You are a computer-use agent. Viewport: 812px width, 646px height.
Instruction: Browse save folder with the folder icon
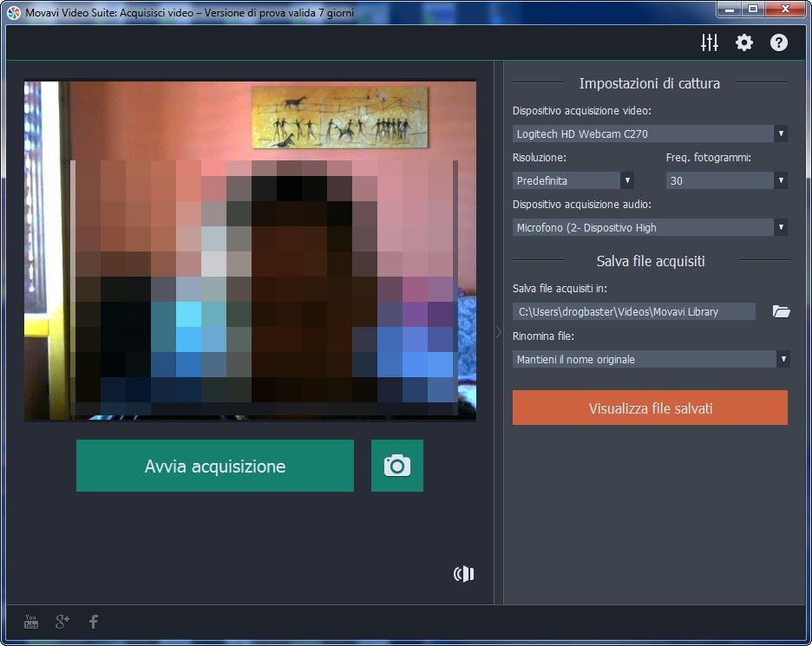(780, 311)
